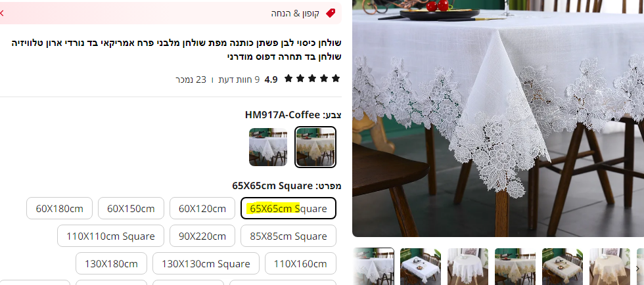The width and height of the screenshot is (644, 285).
Task: Select the white tablecloth color swatch
Action: (268, 147)
